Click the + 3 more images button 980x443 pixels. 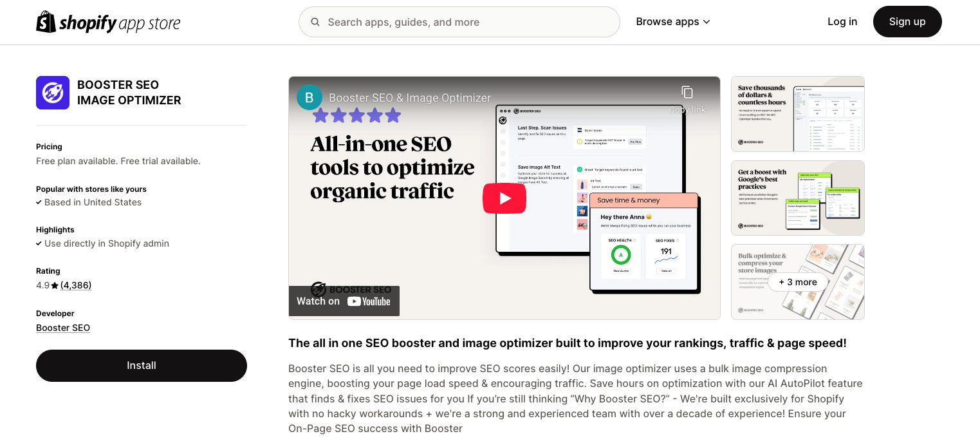(x=798, y=282)
